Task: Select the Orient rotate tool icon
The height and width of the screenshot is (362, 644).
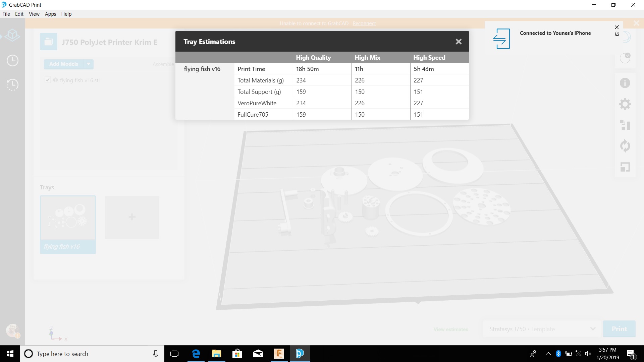Action: point(625,146)
